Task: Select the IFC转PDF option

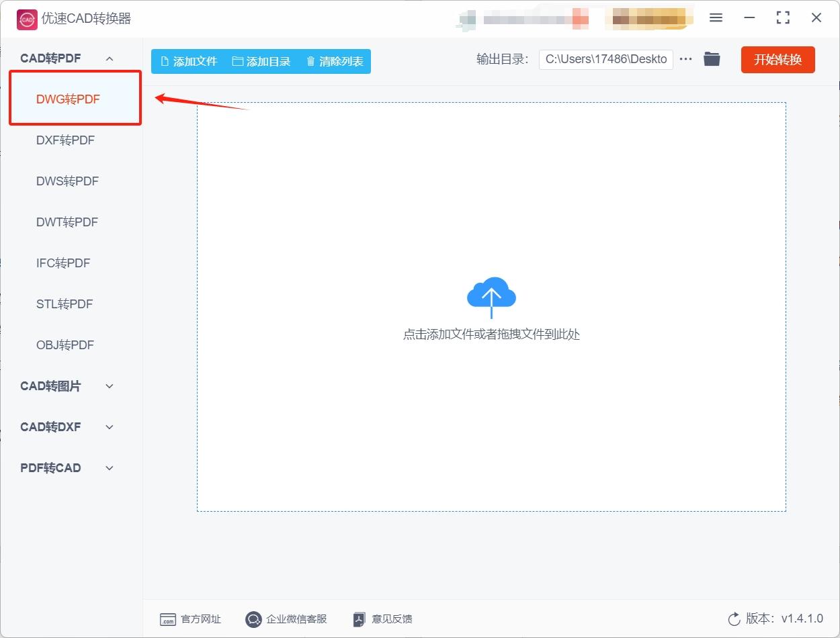Action: click(x=62, y=263)
